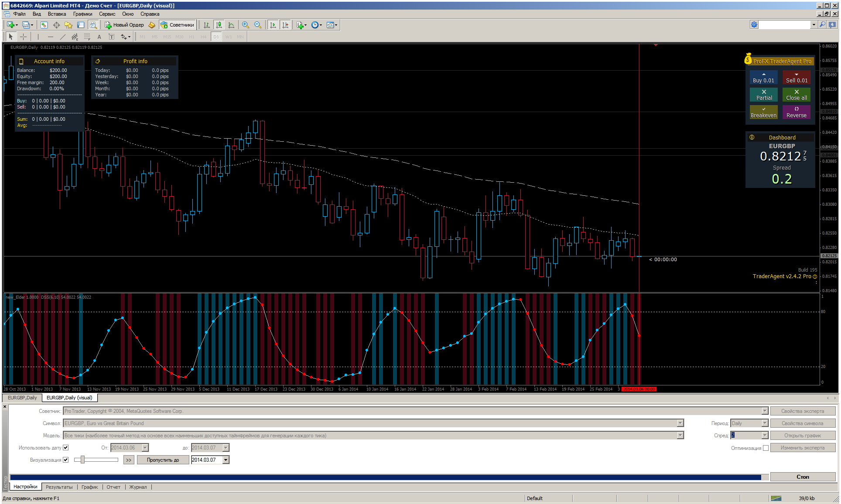Click the 'Close all' panel button
This screenshot has width=841, height=504.
click(797, 95)
